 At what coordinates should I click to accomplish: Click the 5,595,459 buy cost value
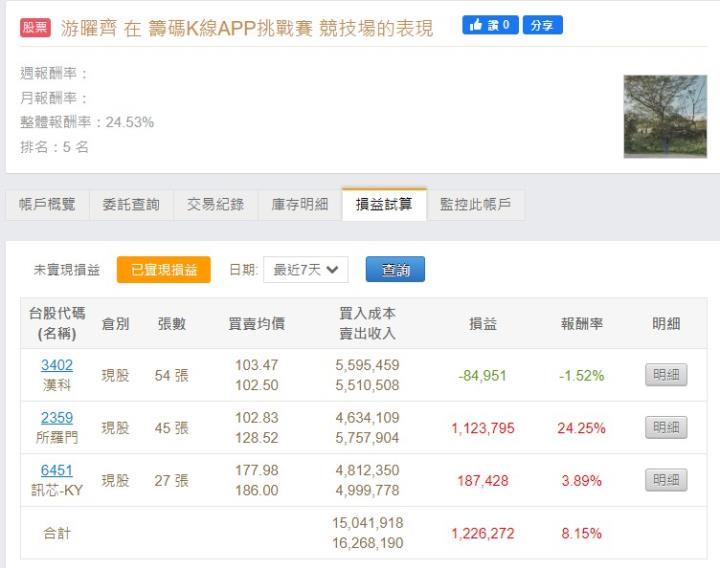[x=367, y=365]
